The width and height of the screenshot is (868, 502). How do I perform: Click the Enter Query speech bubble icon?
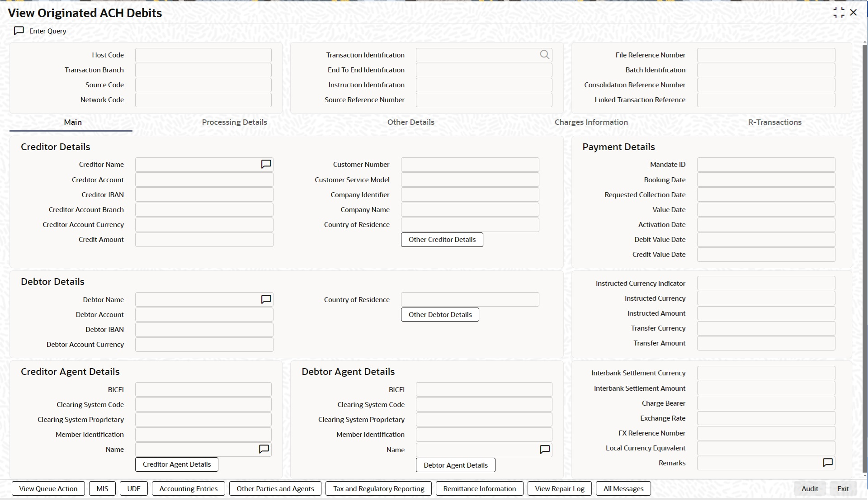pyautogui.click(x=19, y=31)
